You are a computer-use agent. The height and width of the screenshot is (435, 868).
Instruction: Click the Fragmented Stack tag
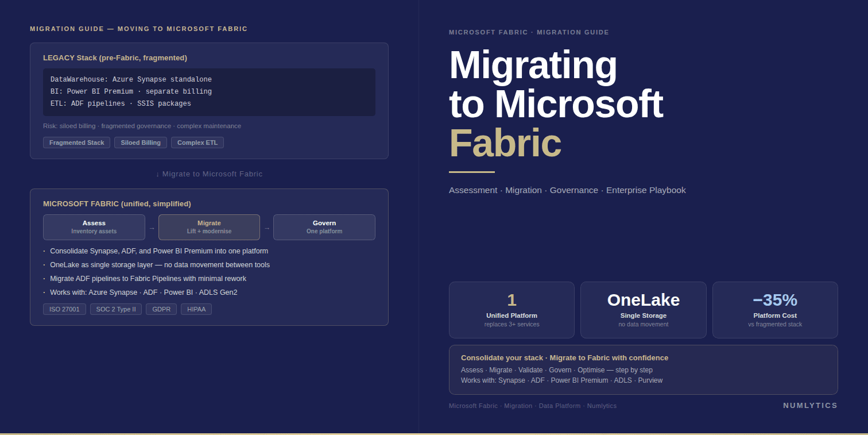77,143
